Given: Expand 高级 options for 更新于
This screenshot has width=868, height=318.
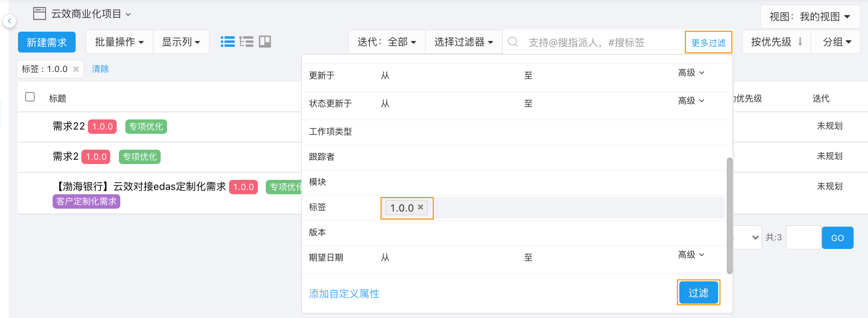Looking at the screenshot, I should pos(691,73).
